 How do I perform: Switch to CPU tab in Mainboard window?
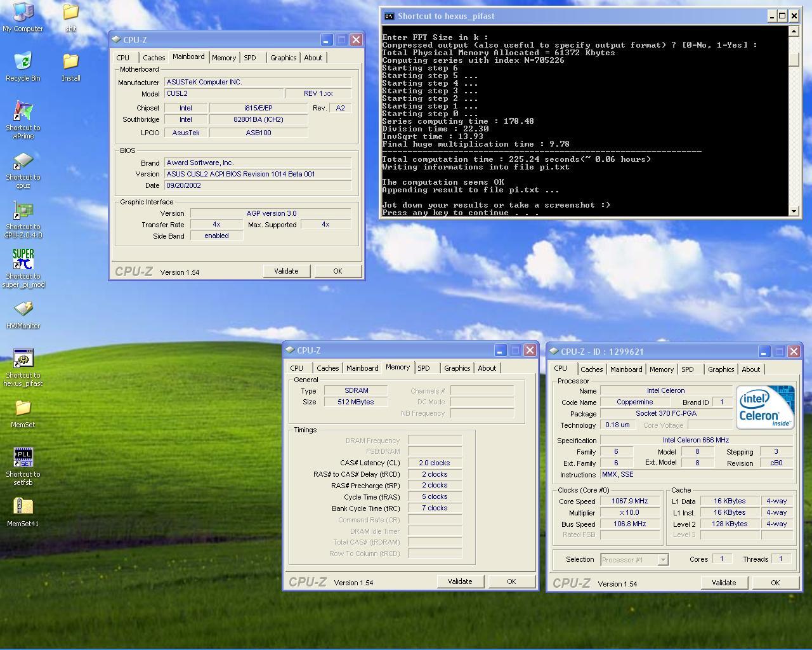click(123, 58)
